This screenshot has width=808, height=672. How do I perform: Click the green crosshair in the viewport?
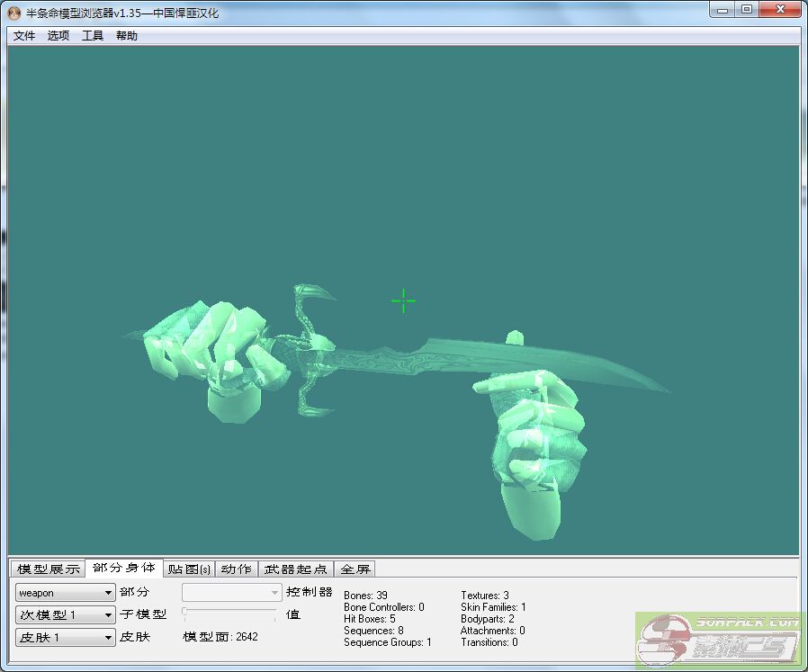click(404, 302)
